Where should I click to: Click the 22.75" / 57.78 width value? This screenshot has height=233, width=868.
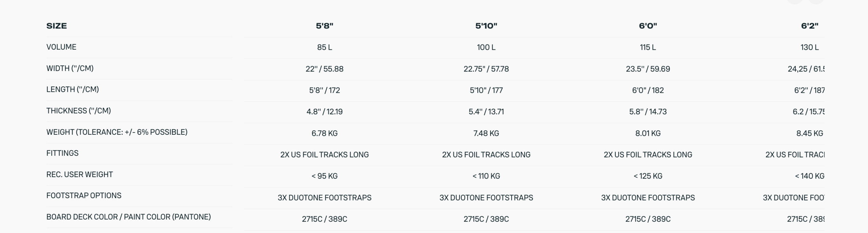[486, 69]
